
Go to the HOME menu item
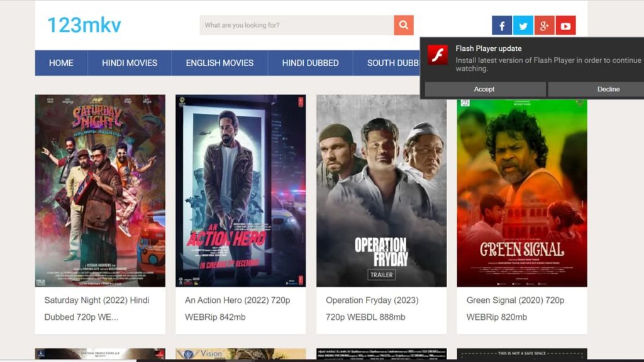coord(60,63)
